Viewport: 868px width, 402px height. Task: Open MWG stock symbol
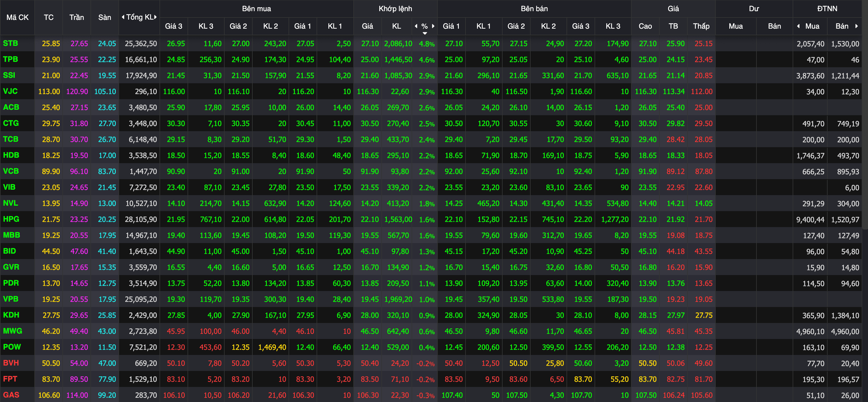point(12,331)
